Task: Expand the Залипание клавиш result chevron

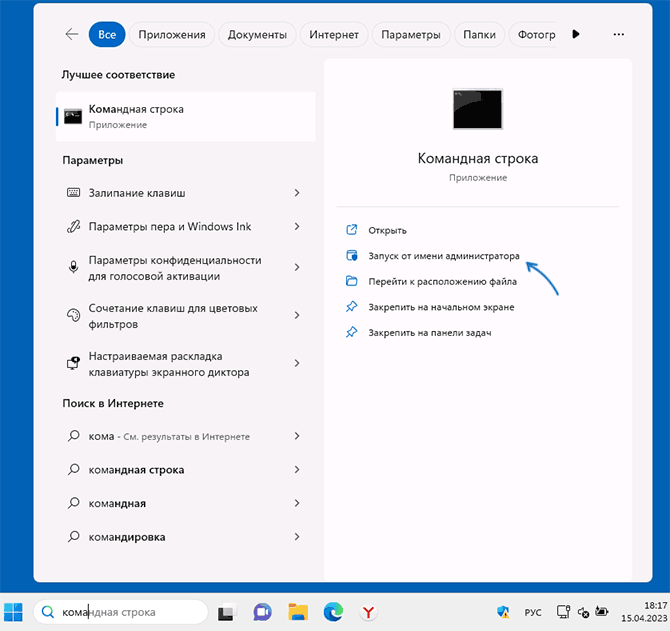Action: click(x=297, y=192)
